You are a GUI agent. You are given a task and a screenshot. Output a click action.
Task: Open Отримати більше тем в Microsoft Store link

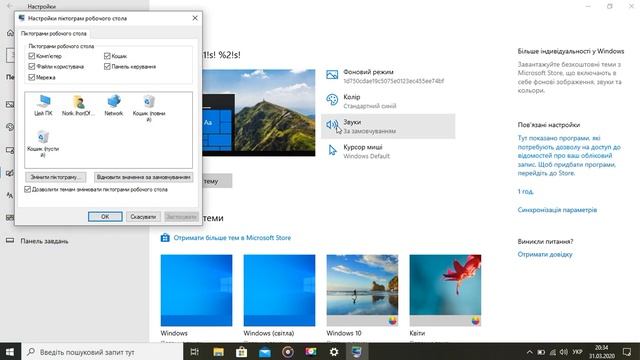[x=232, y=238]
